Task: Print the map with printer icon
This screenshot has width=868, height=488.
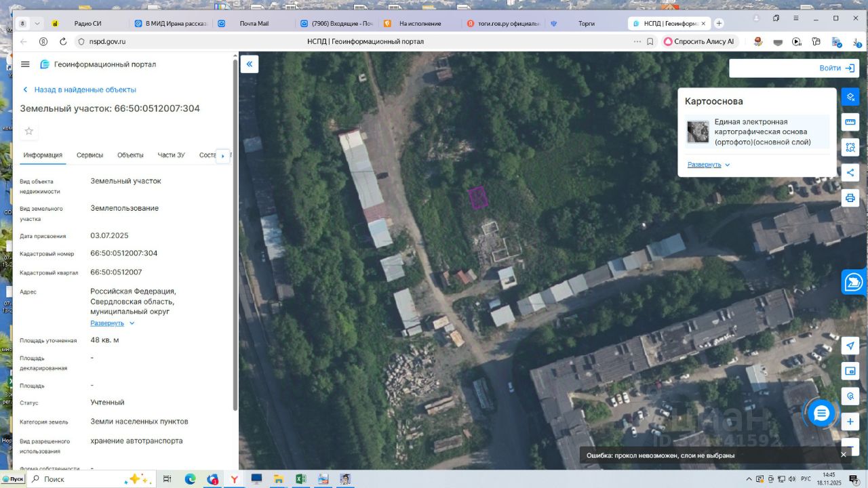Action: pyautogui.click(x=850, y=198)
